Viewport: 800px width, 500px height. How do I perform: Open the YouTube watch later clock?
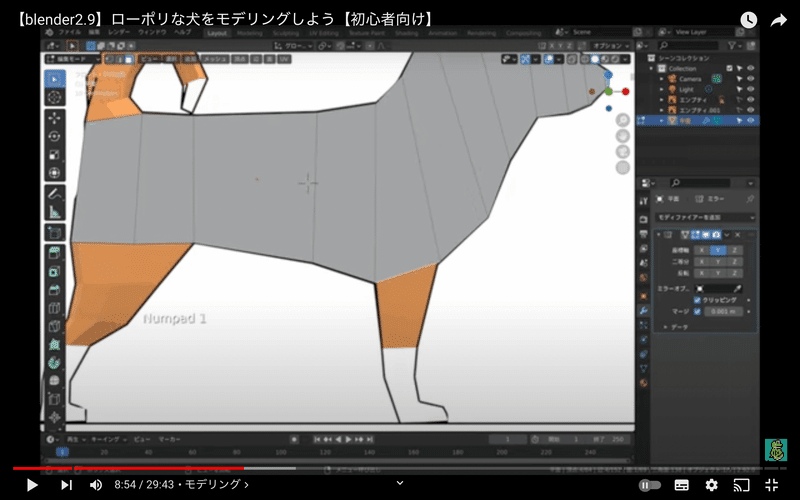(748, 20)
